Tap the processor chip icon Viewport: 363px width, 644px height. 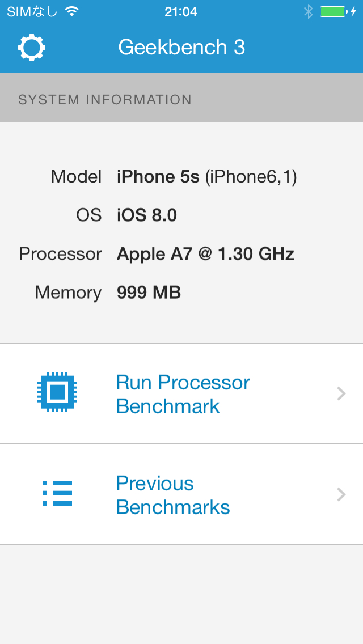[57, 392]
